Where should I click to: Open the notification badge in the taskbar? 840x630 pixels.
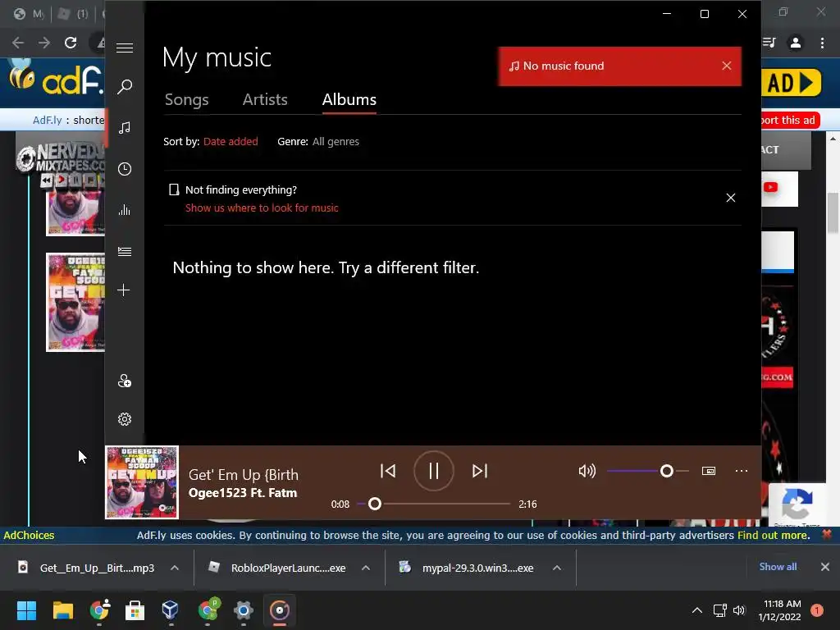pos(816,610)
